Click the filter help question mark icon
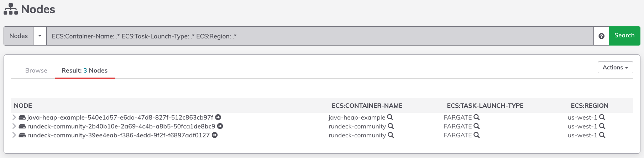This screenshot has width=644, height=158. tap(601, 36)
